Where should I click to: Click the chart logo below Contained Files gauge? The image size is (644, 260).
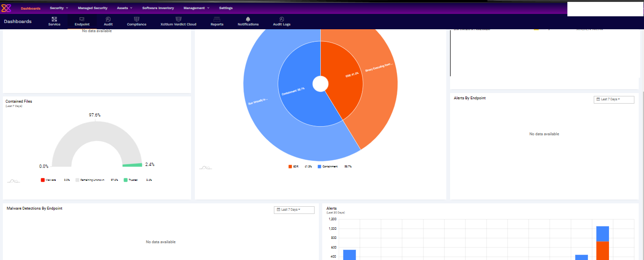click(x=13, y=180)
